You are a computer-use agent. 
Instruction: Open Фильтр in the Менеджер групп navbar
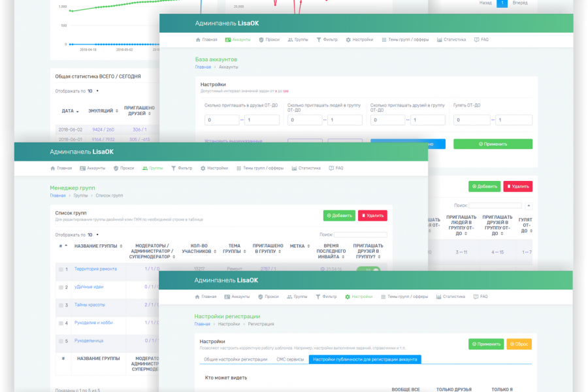point(182,169)
